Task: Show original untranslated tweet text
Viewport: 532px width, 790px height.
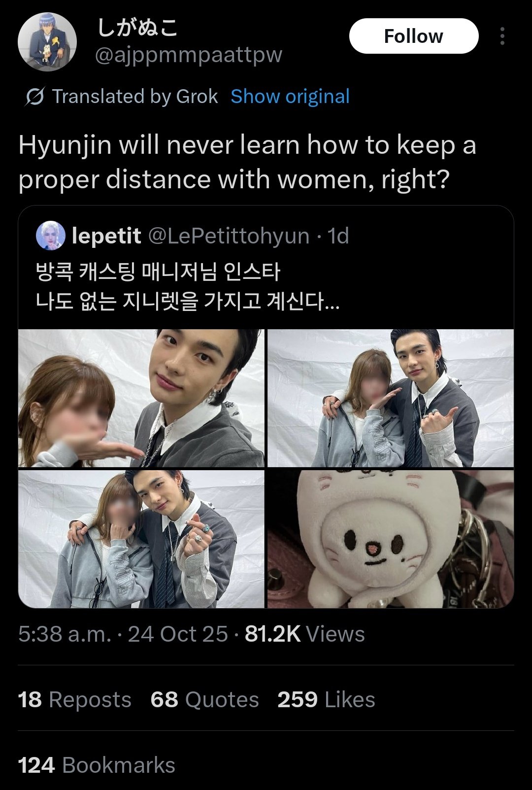Action: 289,96
